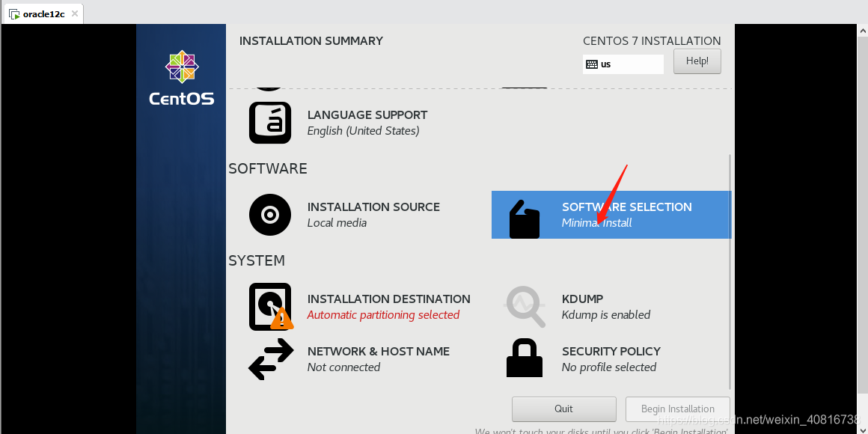Viewport: 868px width, 434px height.
Task: Switch to the oracle12c VM tab
Action: (43, 13)
